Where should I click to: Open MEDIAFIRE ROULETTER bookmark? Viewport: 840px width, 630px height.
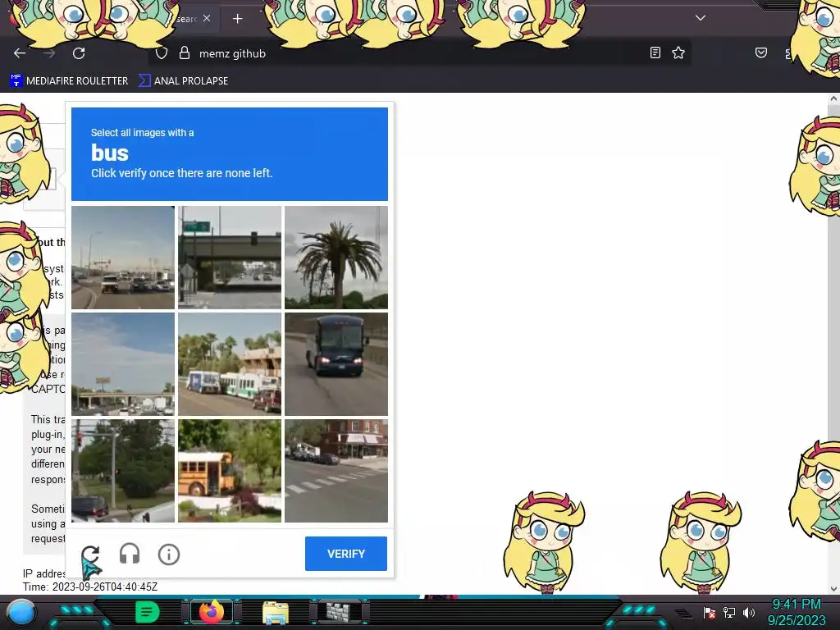[70, 81]
